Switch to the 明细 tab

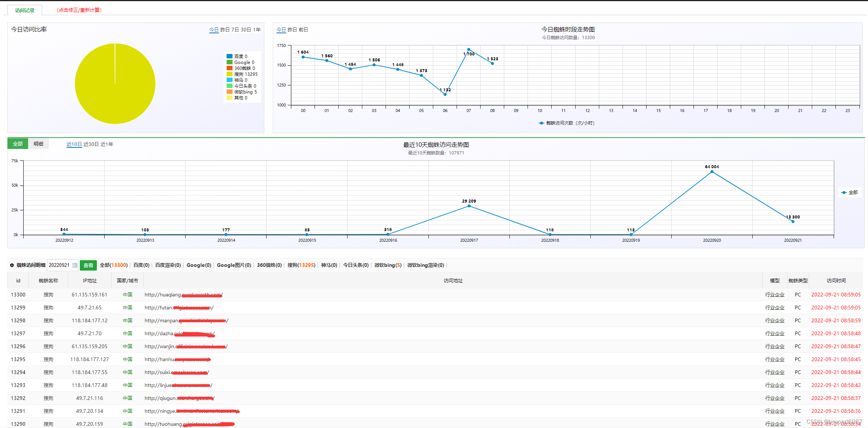tap(38, 144)
